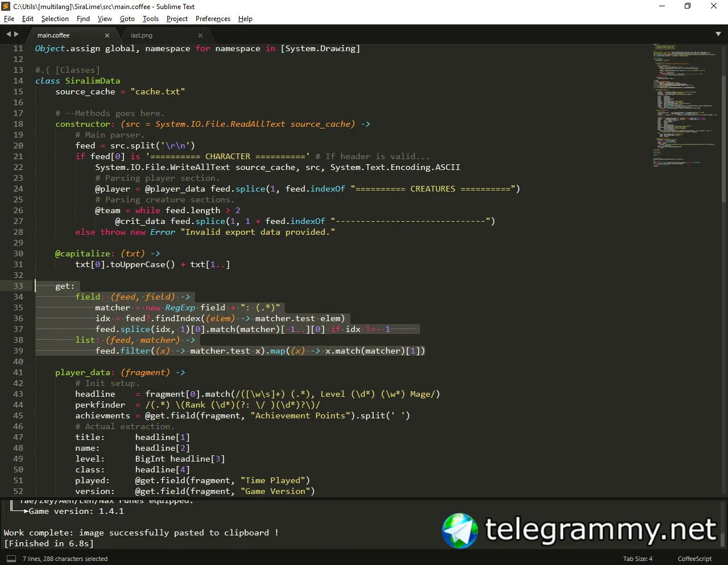The width and height of the screenshot is (728, 565).
Task: Click the minimap code overview
Action: (685, 105)
